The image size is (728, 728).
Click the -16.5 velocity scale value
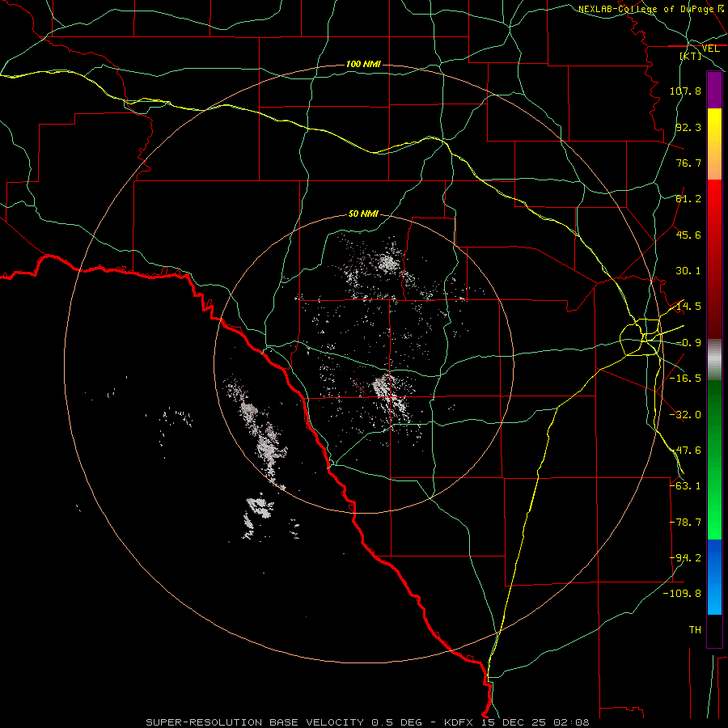pos(685,379)
